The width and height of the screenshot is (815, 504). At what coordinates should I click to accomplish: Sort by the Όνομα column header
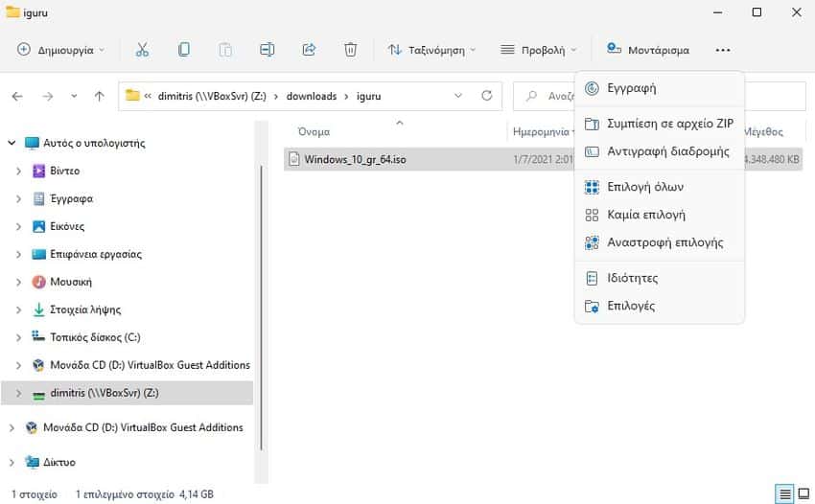pyautogui.click(x=314, y=132)
